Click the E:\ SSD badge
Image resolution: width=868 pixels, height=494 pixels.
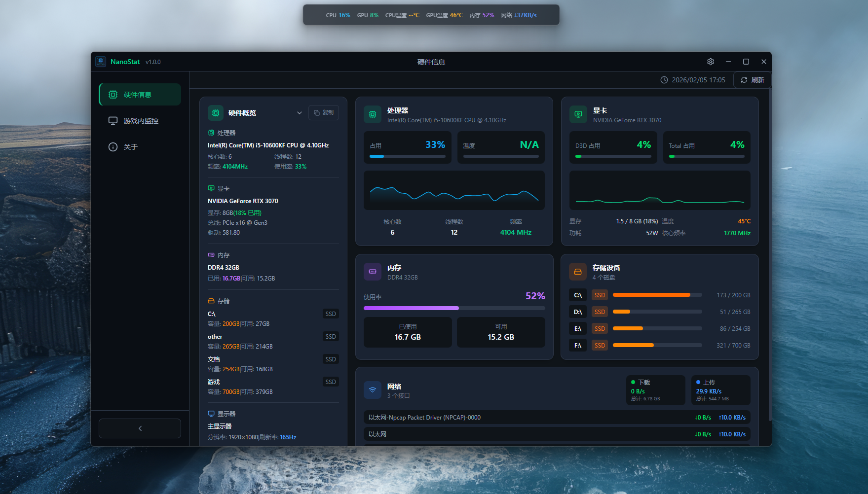600,328
